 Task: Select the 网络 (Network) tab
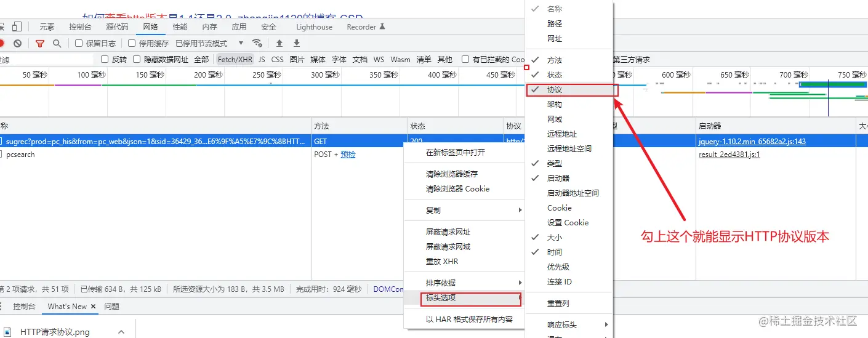click(x=150, y=26)
